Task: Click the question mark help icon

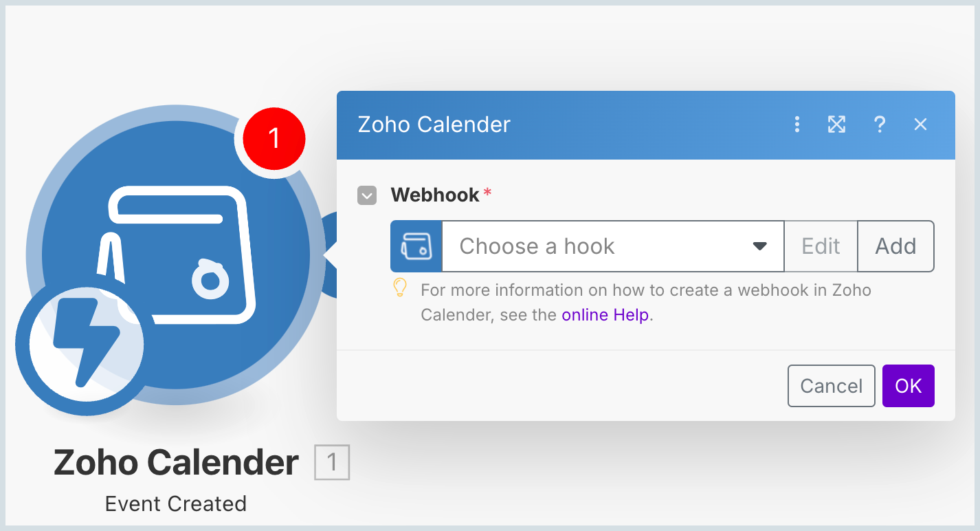Action: coord(879,124)
